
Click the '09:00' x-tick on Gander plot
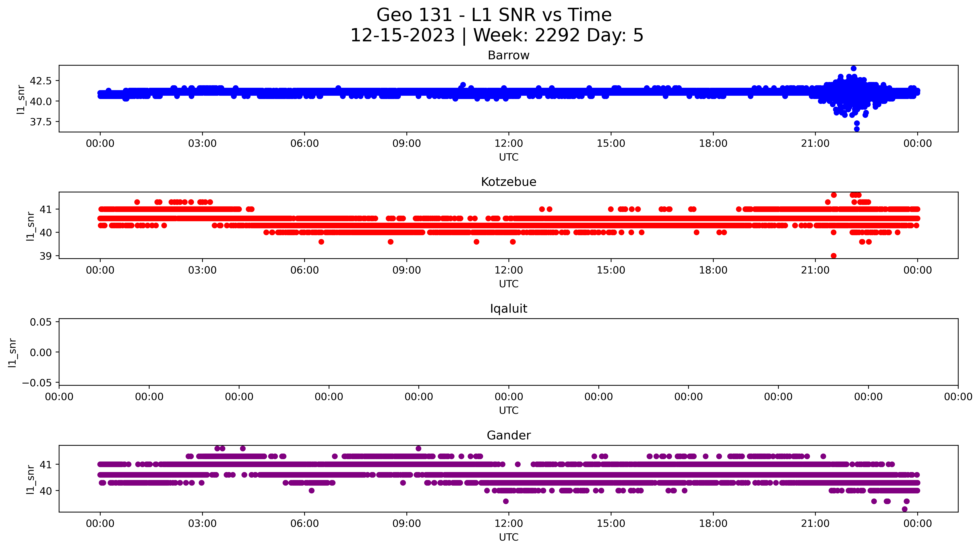[x=407, y=524]
